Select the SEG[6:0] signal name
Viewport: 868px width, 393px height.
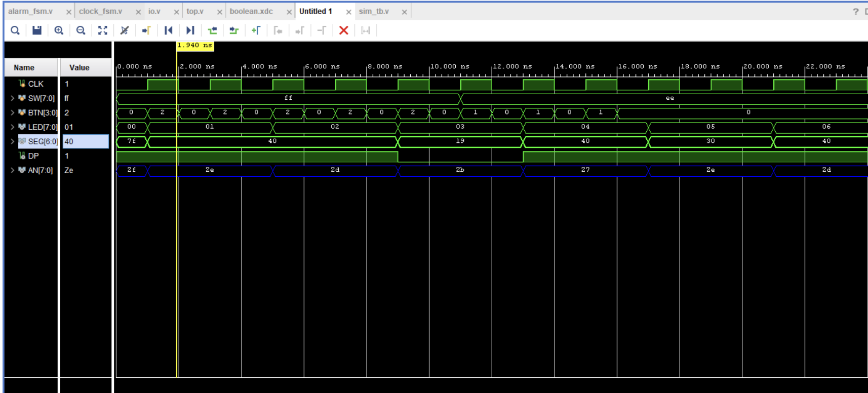[42, 141]
